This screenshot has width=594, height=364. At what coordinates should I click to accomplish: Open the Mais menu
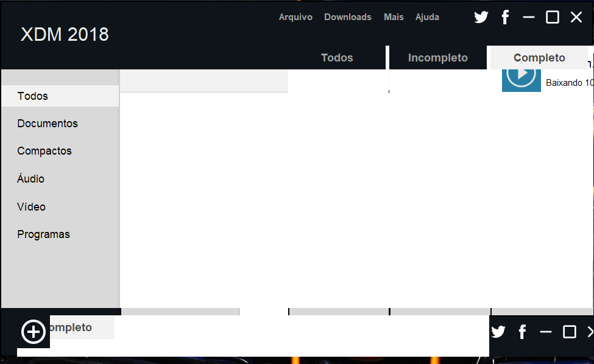(x=394, y=17)
